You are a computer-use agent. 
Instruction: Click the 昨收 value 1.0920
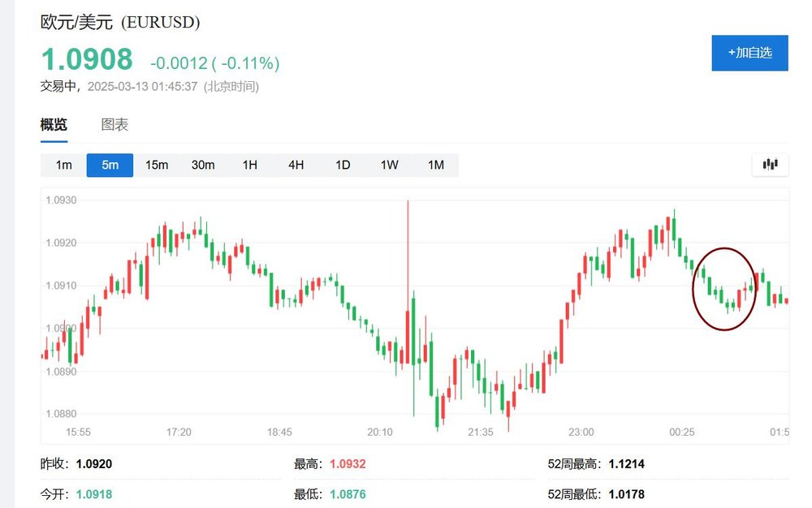point(93,464)
